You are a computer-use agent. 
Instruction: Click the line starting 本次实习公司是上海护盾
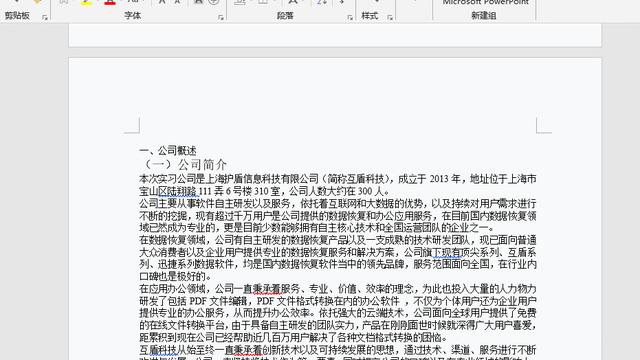coord(338,179)
